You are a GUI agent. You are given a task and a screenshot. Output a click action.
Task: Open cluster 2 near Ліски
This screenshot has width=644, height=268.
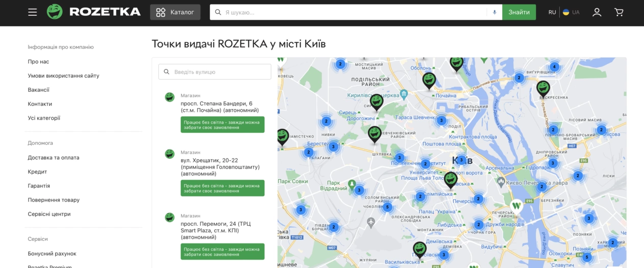click(x=578, y=176)
